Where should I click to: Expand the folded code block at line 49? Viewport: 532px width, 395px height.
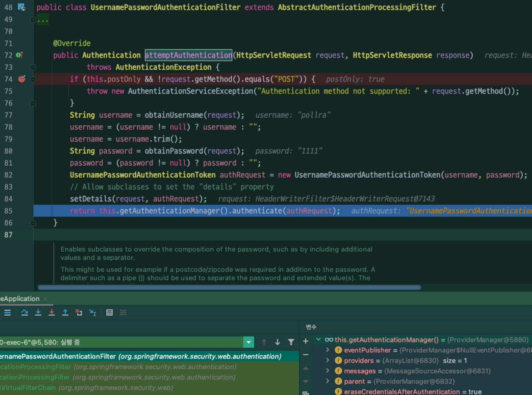tap(34, 19)
